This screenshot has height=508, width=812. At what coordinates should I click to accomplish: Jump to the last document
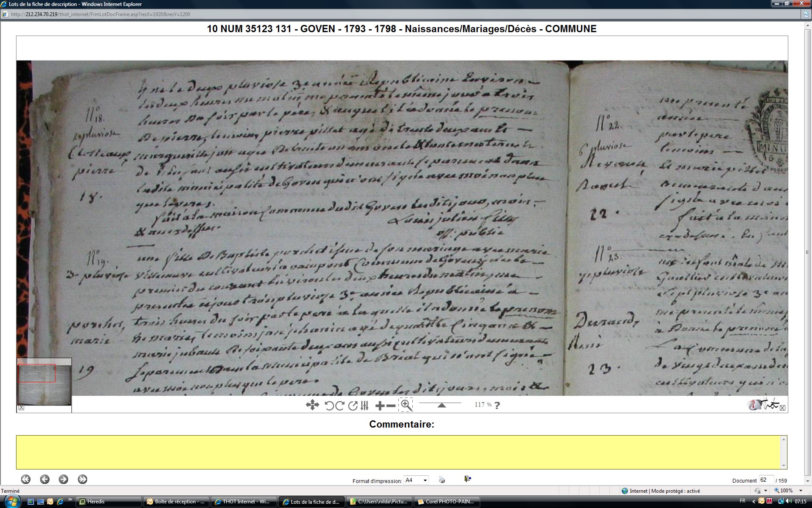point(82,479)
